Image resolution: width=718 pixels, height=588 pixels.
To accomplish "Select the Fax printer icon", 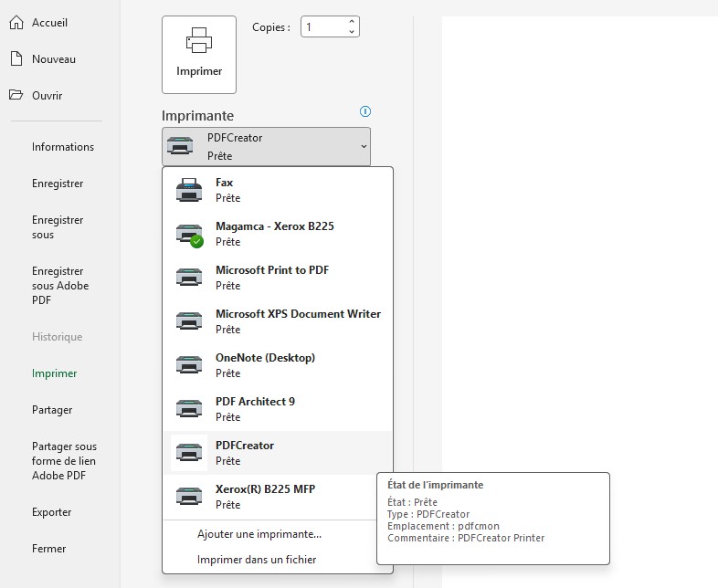I will tap(189, 190).
